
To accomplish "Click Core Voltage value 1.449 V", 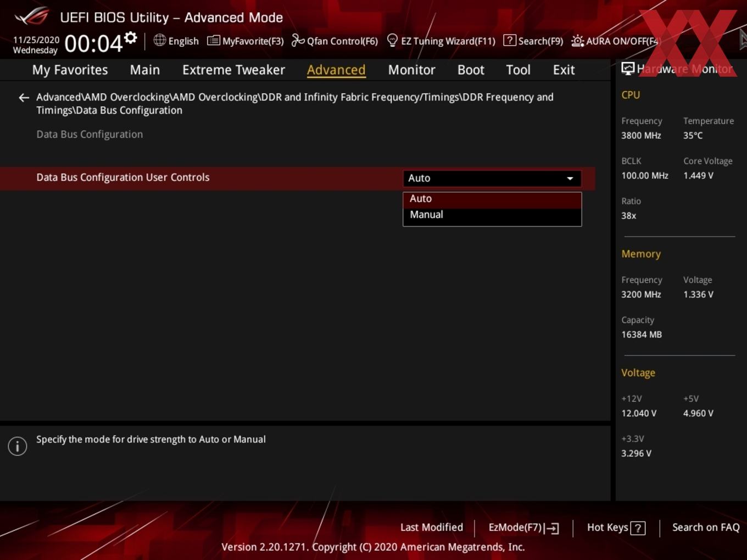I will (x=698, y=176).
